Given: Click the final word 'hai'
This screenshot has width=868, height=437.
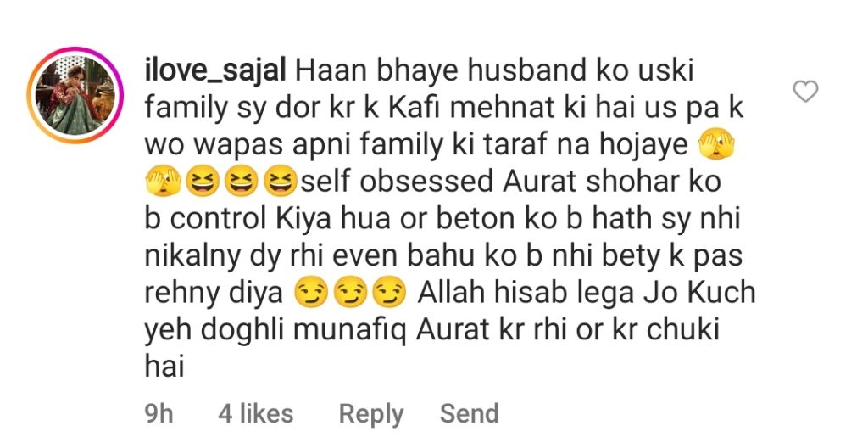Looking at the screenshot, I should click(164, 367).
